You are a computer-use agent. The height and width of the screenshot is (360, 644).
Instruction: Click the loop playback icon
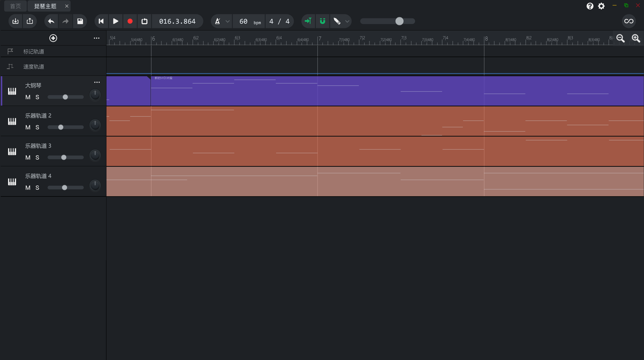[144, 21]
